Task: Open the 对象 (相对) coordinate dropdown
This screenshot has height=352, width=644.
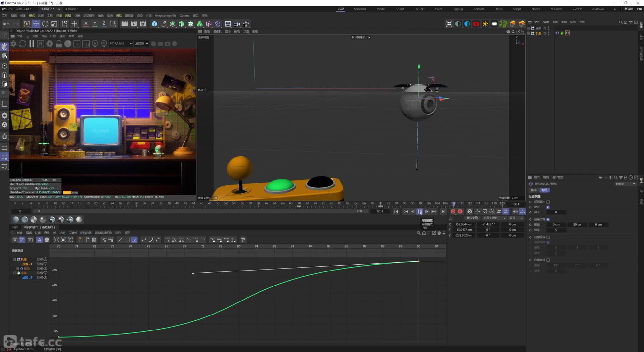Action: [x=494, y=218]
